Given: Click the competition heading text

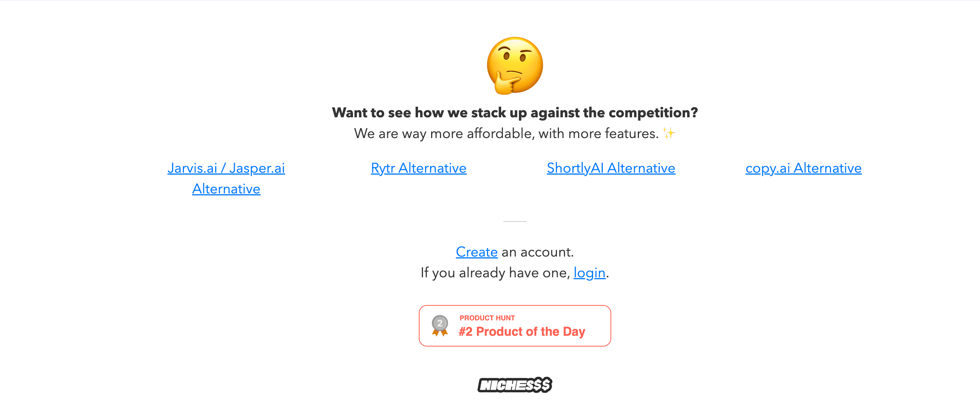Looking at the screenshot, I should pyautogui.click(x=515, y=113).
